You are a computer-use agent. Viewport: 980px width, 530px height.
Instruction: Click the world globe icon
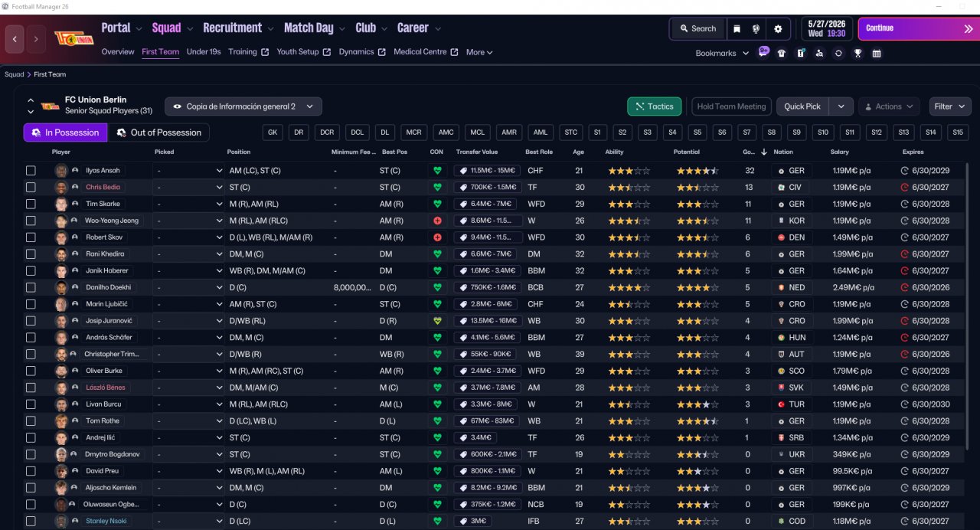point(756,29)
